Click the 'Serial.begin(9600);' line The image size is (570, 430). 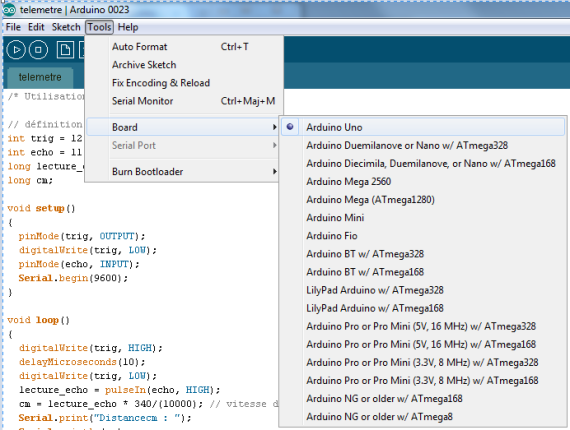pos(73,278)
